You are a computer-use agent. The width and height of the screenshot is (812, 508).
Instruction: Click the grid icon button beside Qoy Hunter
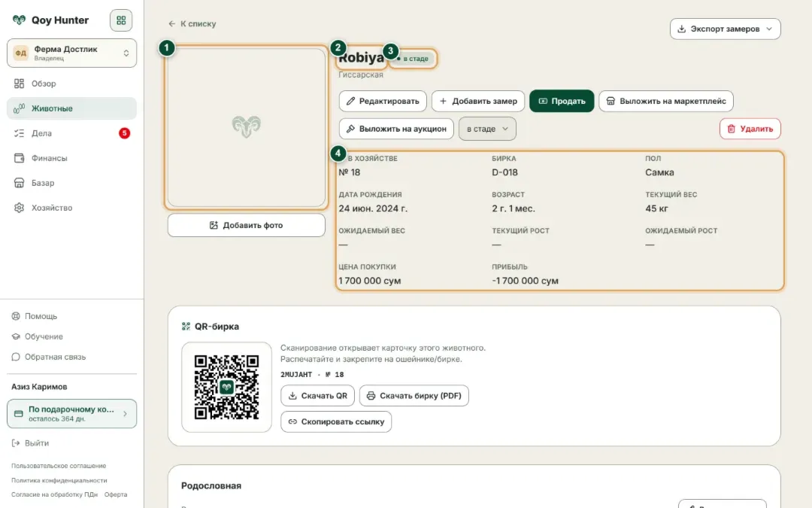121,20
